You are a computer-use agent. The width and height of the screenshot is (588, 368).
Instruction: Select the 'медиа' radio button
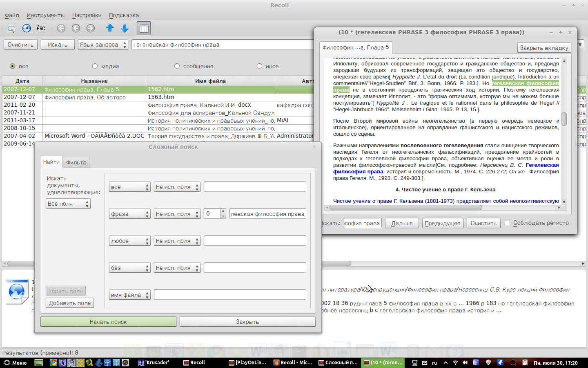click(x=95, y=66)
